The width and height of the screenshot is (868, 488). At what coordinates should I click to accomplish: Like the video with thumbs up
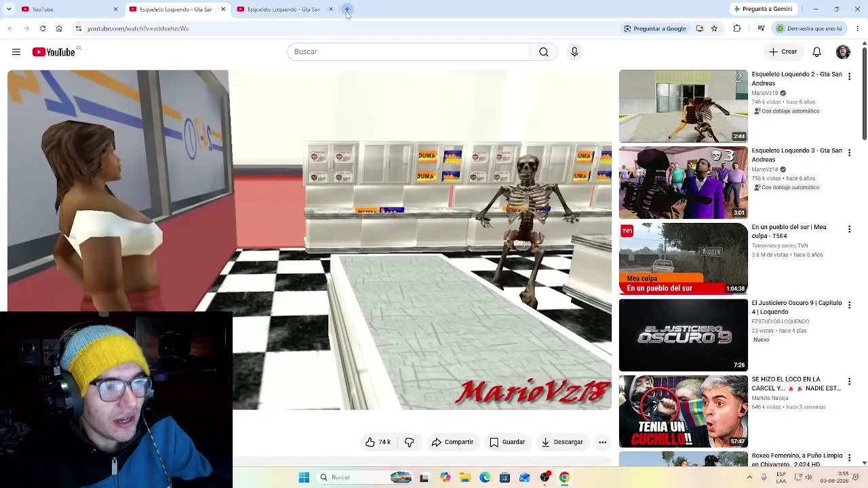(378, 442)
